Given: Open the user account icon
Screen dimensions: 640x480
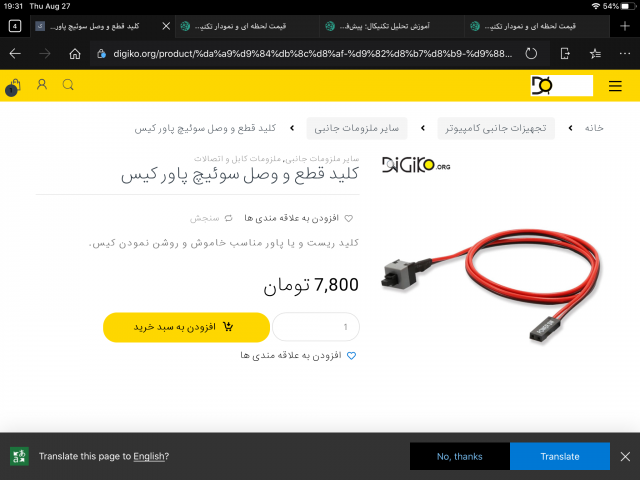Looking at the screenshot, I should 42,84.
